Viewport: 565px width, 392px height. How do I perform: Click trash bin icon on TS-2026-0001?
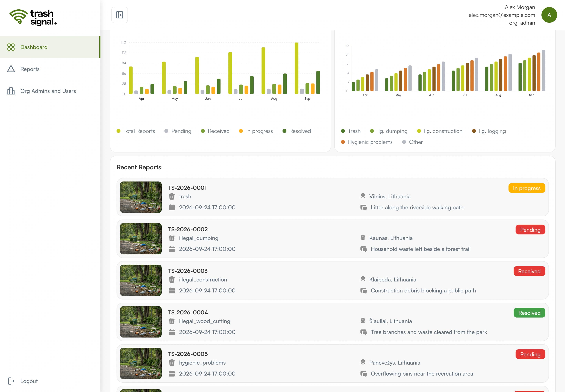pos(172,197)
